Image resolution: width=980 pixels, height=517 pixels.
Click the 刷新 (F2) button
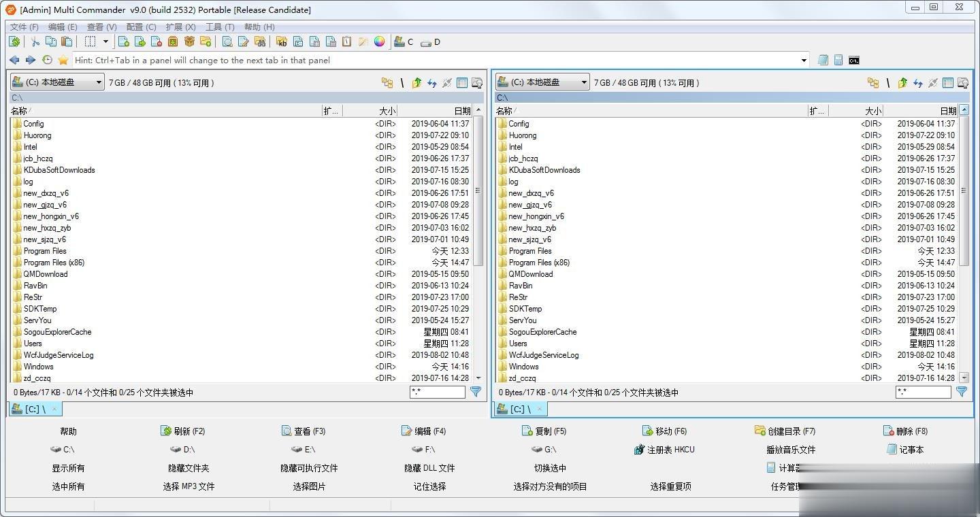tap(183, 431)
